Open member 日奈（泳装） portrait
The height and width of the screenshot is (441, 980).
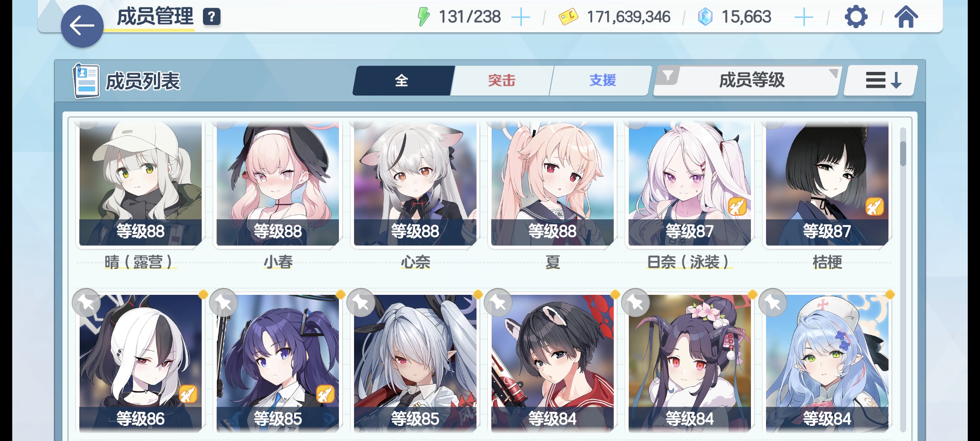(x=690, y=184)
